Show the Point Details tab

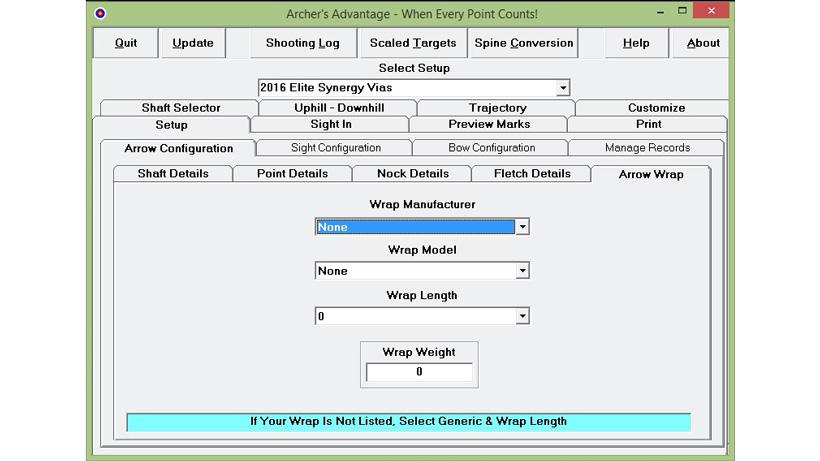tap(292, 174)
